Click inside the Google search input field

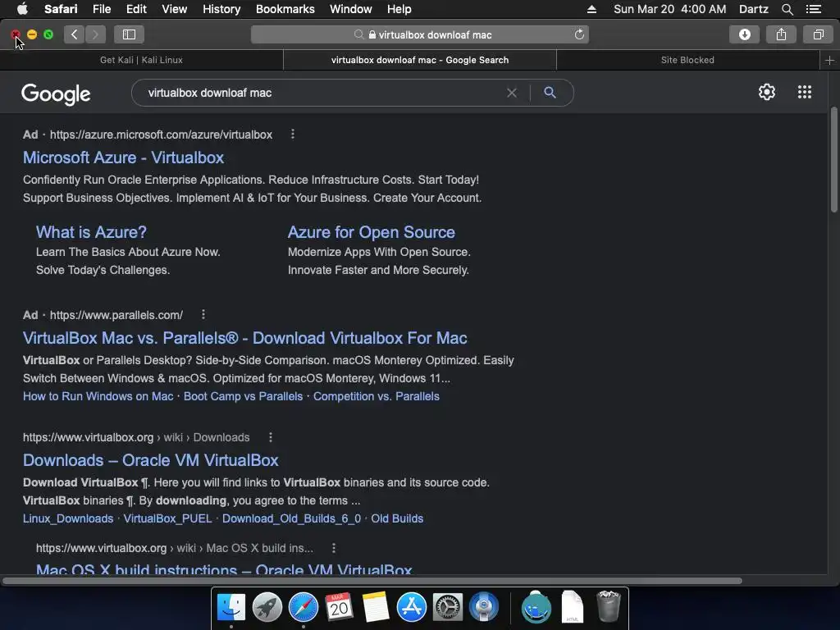click(322, 93)
